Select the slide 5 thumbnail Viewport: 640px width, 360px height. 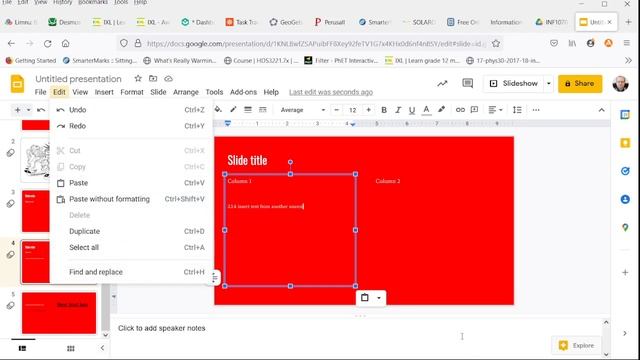[x=59, y=313]
